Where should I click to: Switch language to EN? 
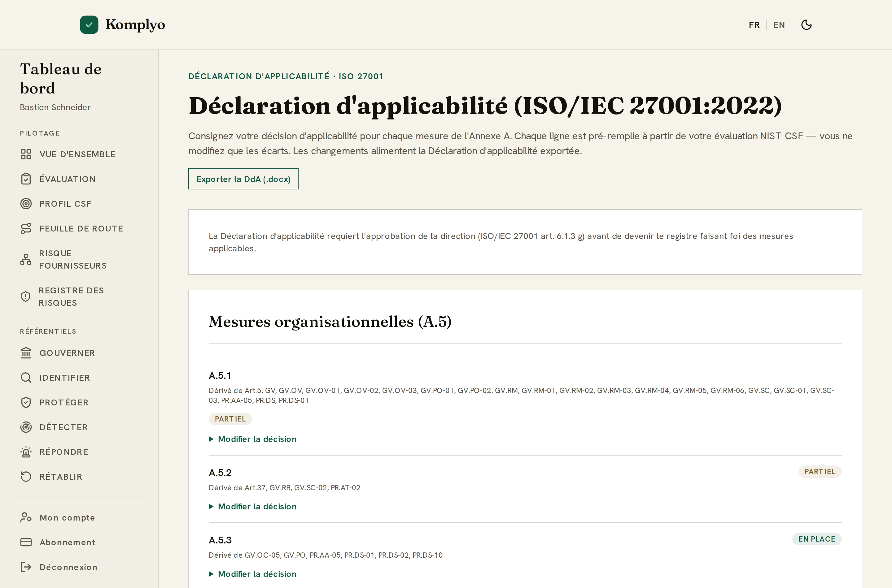(779, 25)
